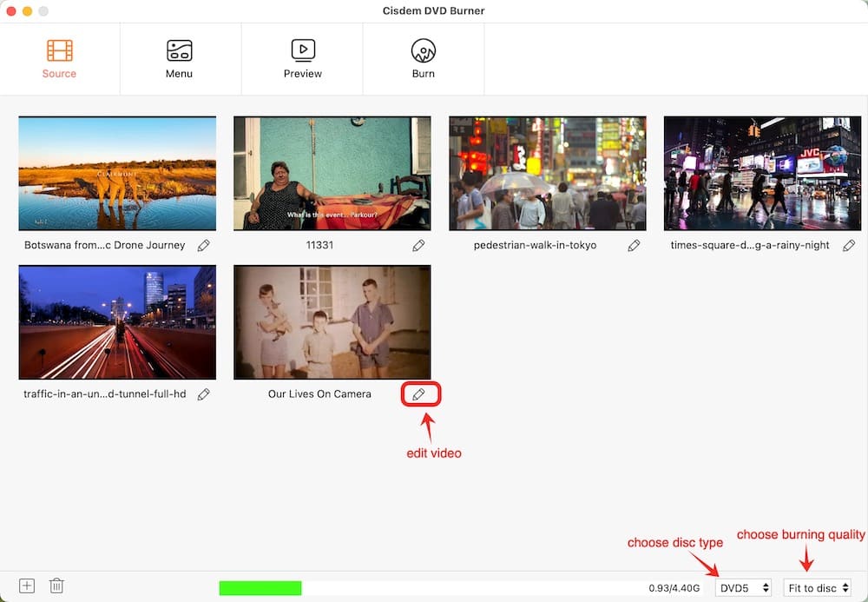The height and width of the screenshot is (602, 868).
Task: Open the DVD5 disc type dropdown
Action: pos(743,587)
